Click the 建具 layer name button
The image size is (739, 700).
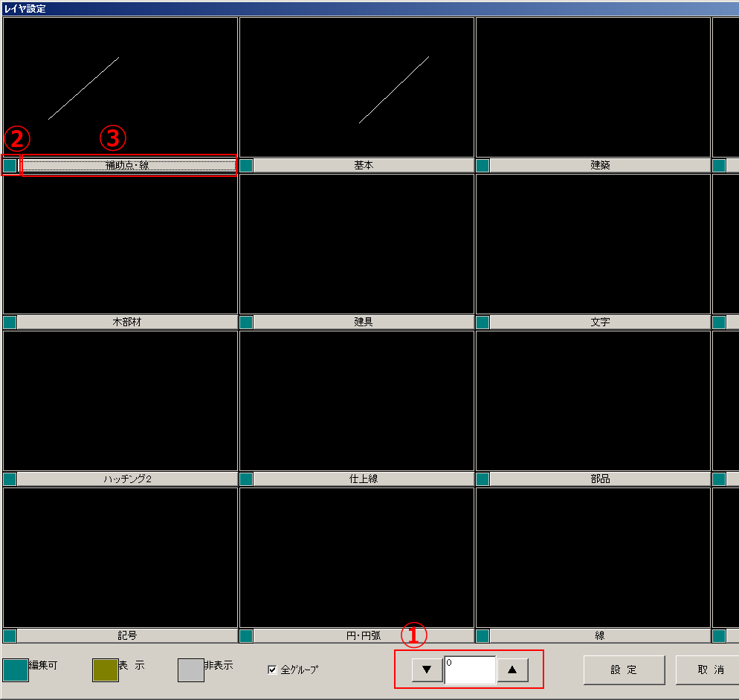pos(364,323)
